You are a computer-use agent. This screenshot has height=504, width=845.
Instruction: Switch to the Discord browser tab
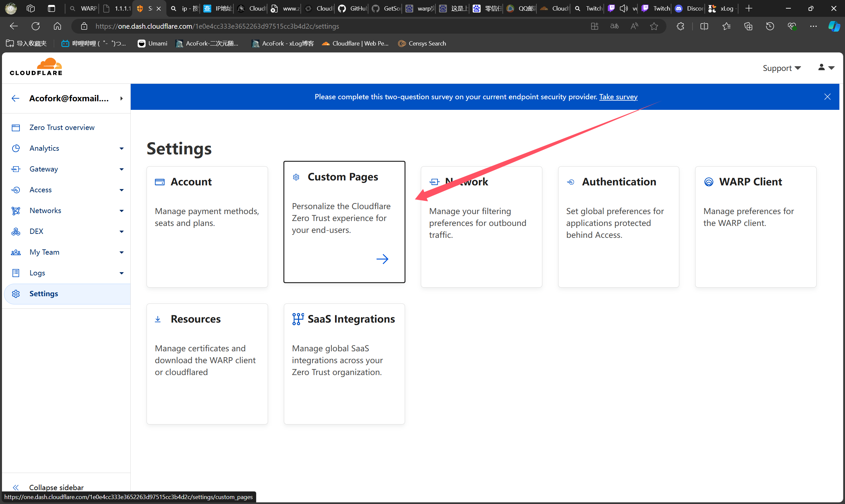(x=689, y=9)
